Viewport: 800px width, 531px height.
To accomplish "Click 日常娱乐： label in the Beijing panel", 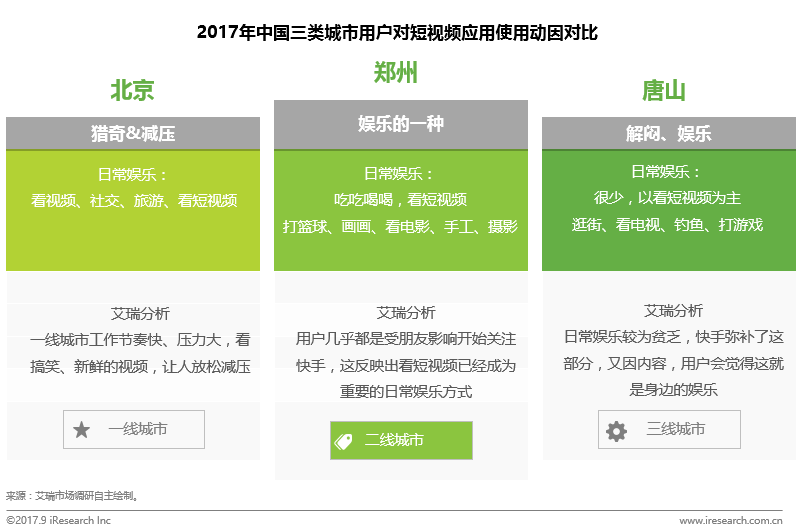I will [x=133, y=174].
